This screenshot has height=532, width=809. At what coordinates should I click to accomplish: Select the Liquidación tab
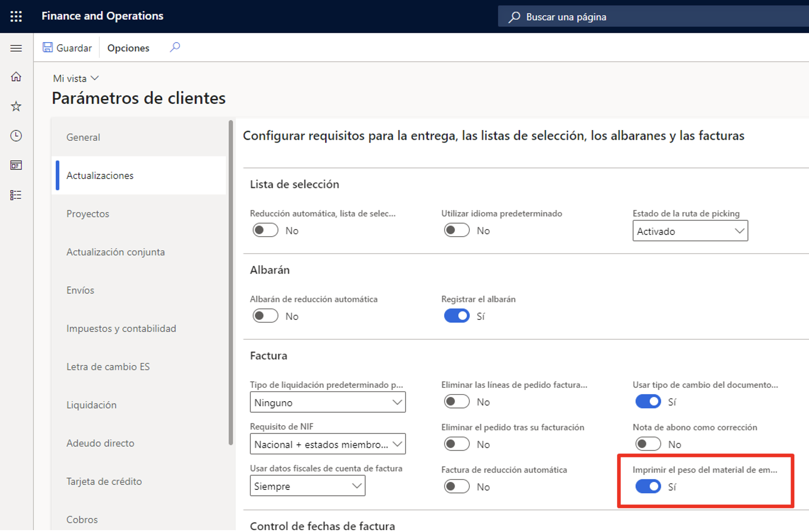pyautogui.click(x=139, y=405)
